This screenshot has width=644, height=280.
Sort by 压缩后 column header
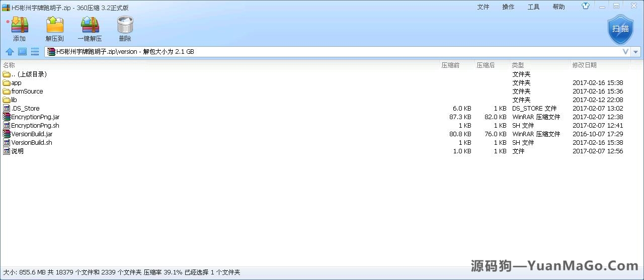[x=486, y=65]
